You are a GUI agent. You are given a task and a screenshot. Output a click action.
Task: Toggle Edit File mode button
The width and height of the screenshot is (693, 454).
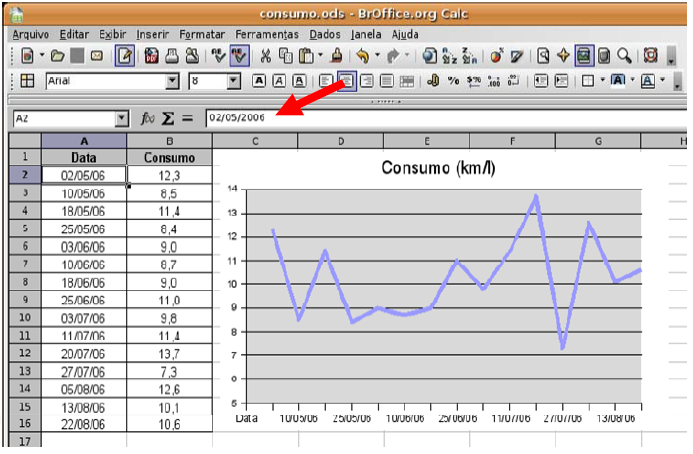125,57
